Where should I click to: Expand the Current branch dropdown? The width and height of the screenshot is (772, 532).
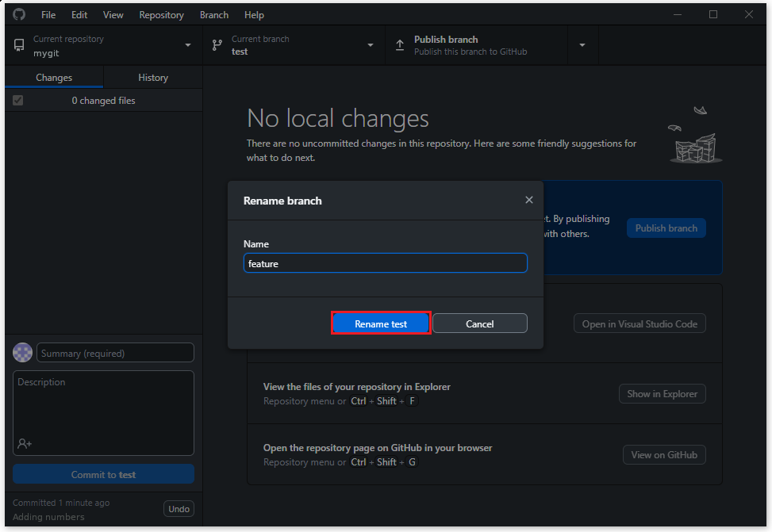point(370,45)
